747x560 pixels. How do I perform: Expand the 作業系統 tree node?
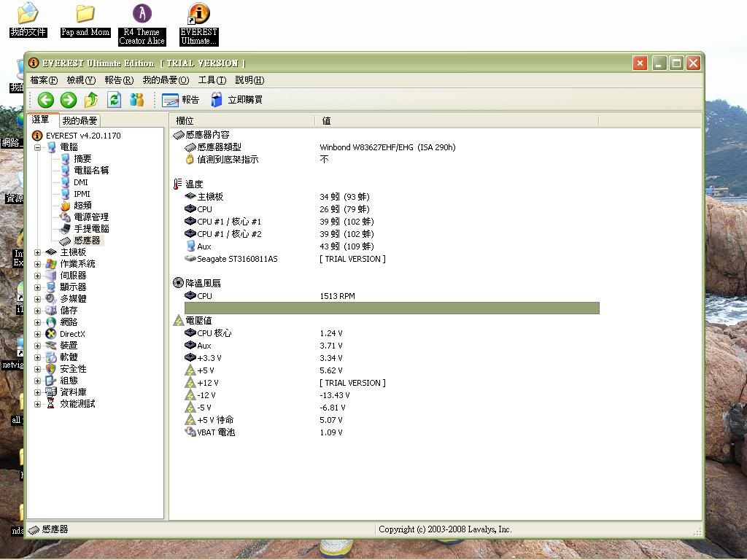pos(38,264)
